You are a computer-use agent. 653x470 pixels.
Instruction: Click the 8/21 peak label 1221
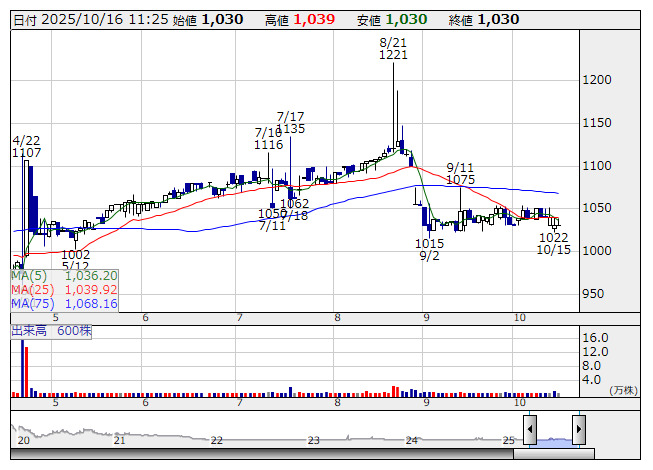tap(393, 56)
